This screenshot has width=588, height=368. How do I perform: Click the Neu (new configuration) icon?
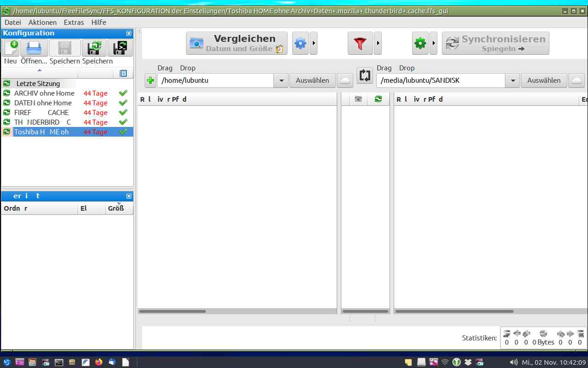pyautogui.click(x=11, y=48)
